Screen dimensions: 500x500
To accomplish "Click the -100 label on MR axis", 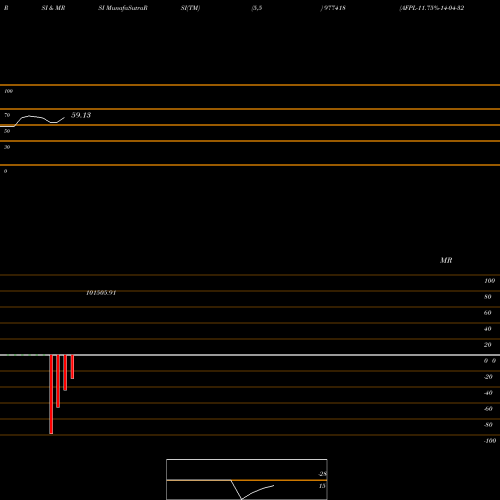I will pos(490,441).
